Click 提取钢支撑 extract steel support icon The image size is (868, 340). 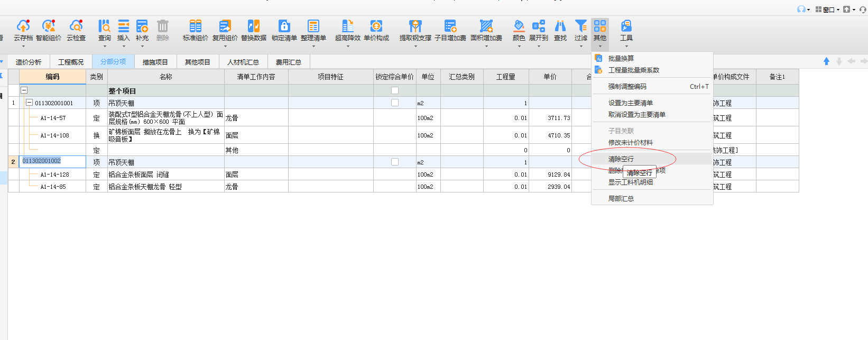coord(415,26)
